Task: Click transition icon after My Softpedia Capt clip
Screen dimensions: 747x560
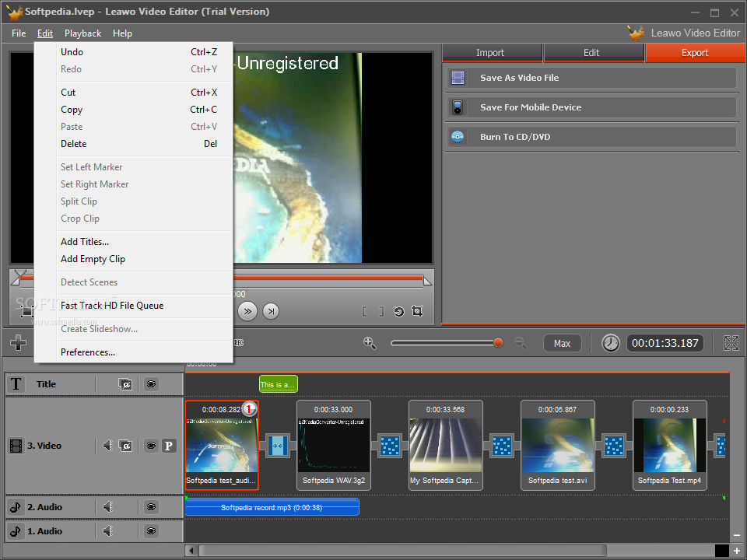Action: tap(502, 446)
